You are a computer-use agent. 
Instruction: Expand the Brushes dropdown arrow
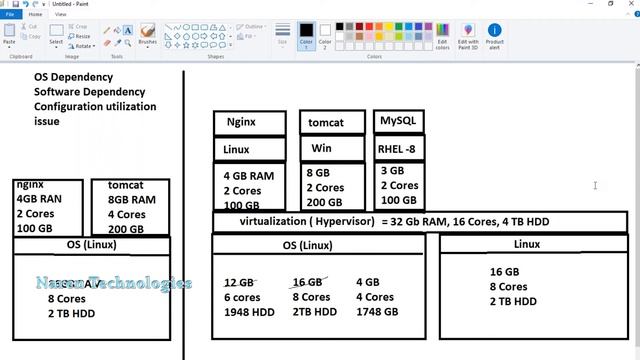pyautogui.click(x=147, y=47)
